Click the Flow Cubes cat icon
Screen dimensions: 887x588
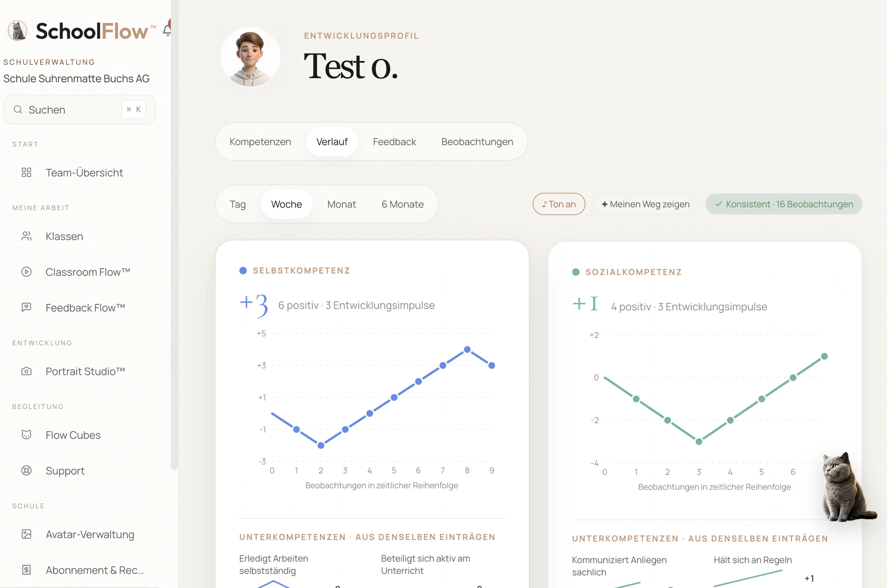[x=27, y=435]
